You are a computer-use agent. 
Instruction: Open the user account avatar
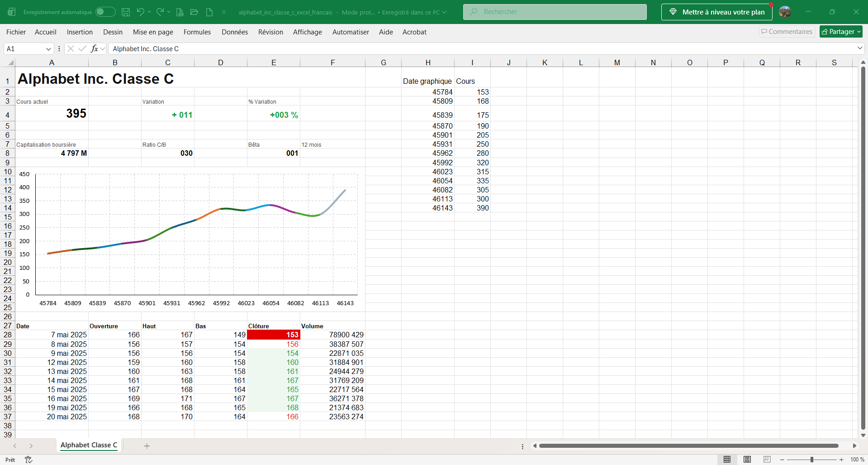785,12
